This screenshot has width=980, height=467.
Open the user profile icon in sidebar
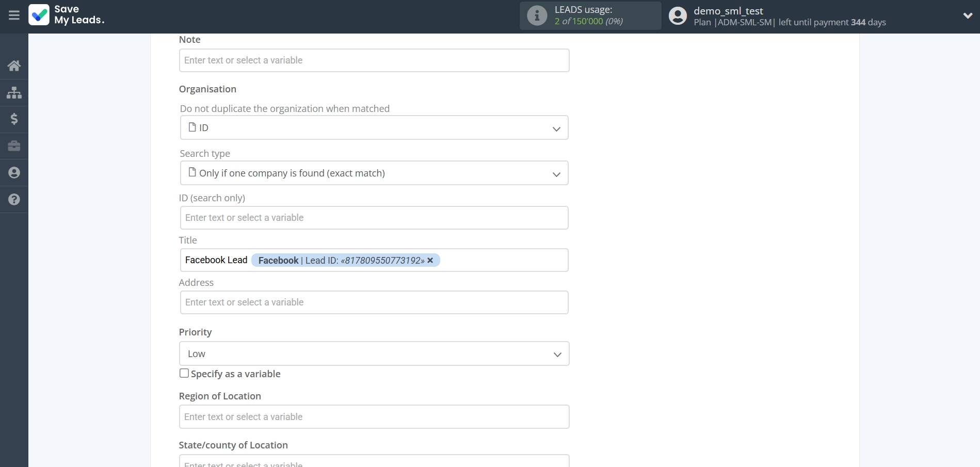point(14,172)
